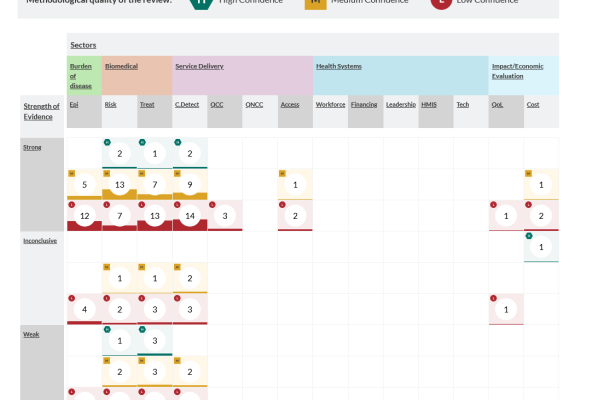
Task: Open Inconclusive low-confidence Epi cell showing 4
Action: 84,309
